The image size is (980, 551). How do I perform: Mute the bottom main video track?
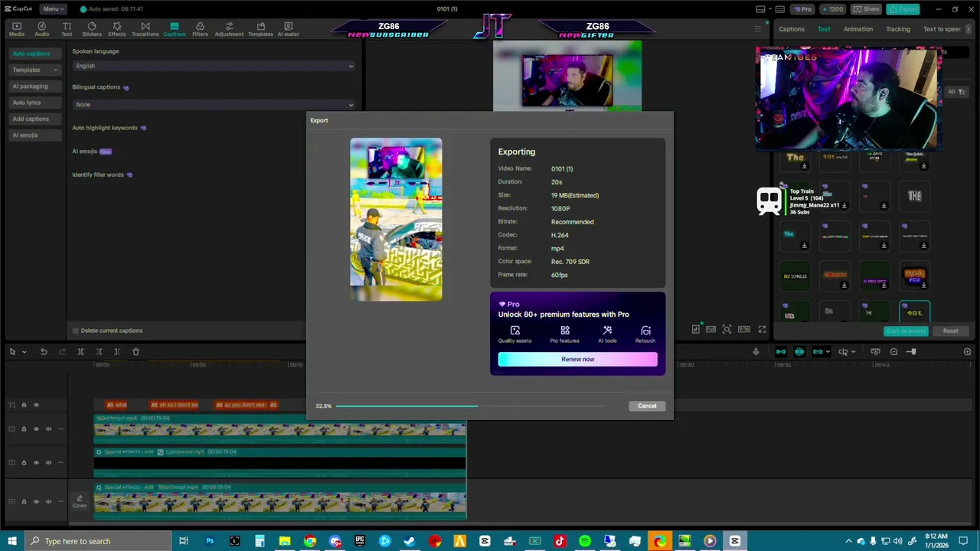(48, 501)
